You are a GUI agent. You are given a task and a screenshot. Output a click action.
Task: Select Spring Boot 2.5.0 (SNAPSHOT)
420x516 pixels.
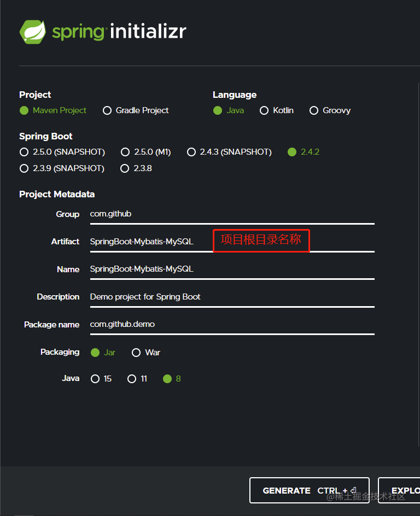(62, 152)
